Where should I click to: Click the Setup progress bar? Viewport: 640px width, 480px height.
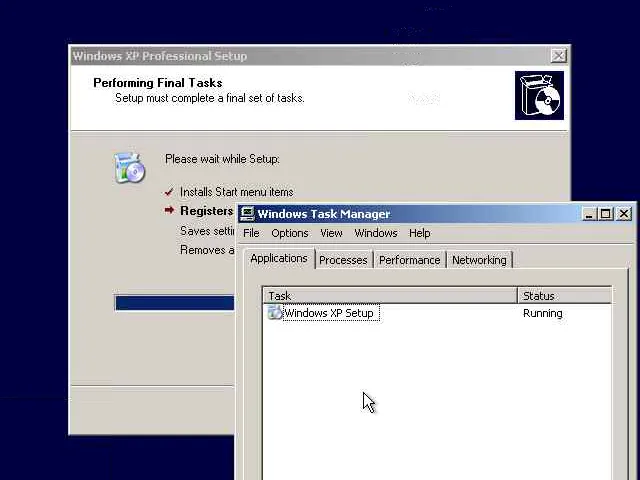(175, 303)
